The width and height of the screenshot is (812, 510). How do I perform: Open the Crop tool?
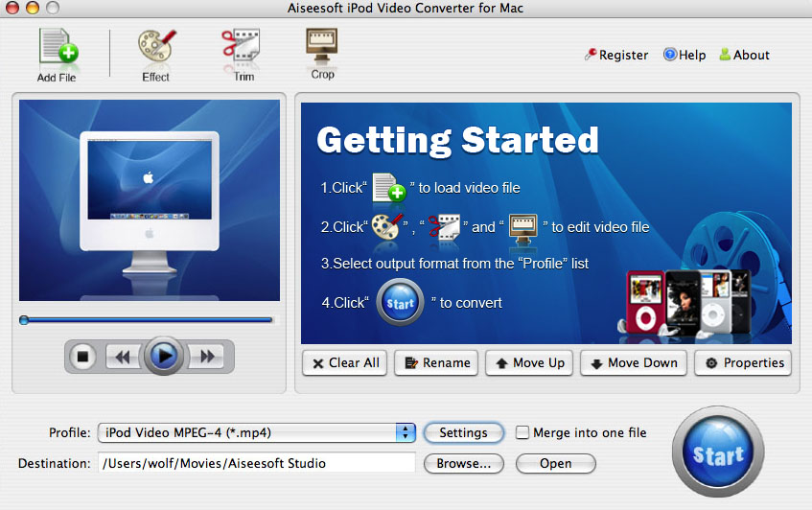322,54
